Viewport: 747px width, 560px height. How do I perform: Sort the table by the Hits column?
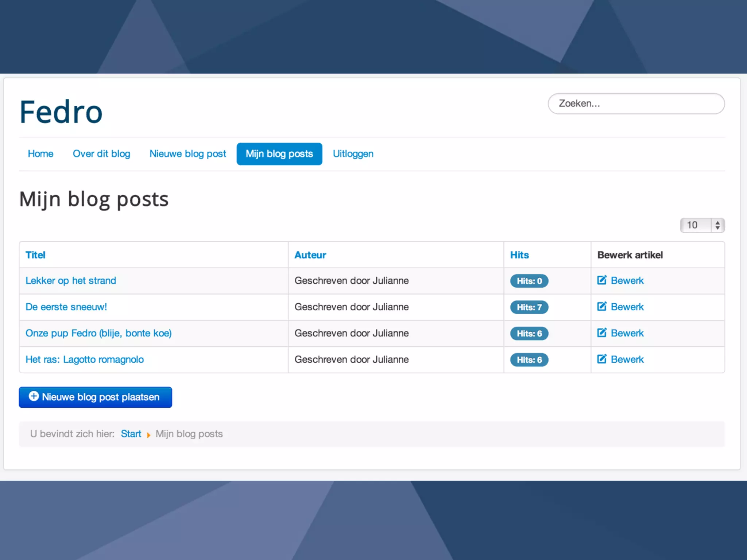pyautogui.click(x=519, y=255)
